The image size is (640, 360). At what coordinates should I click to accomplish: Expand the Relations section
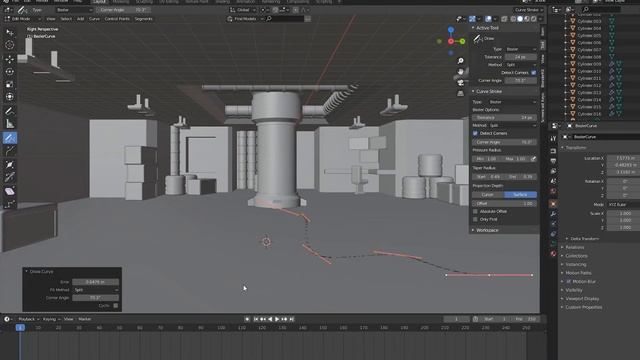click(x=575, y=247)
